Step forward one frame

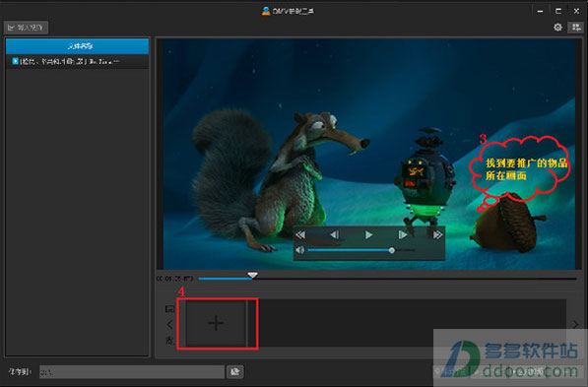click(x=403, y=234)
